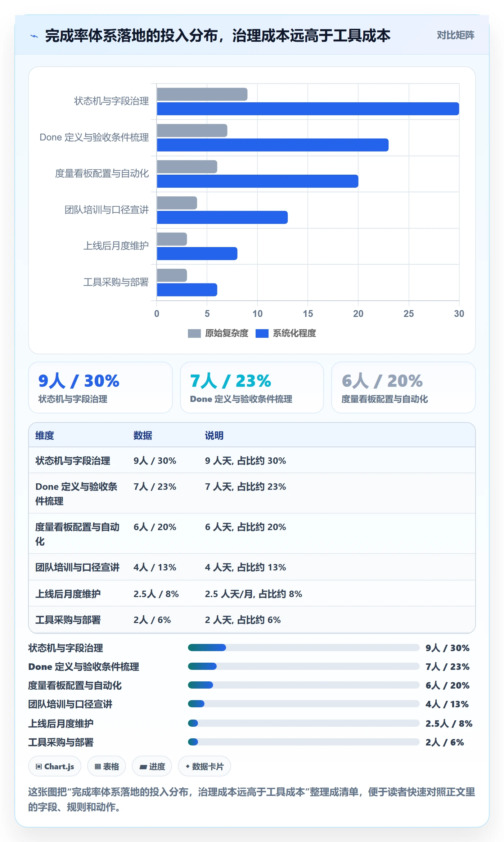
Task: Click the grid icon in 表格 chip
Action: pyautogui.click(x=98, y=766)
